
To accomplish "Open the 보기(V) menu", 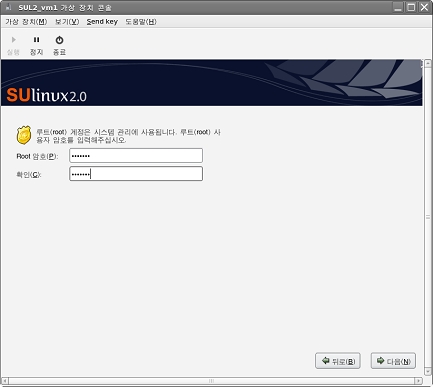I will click(67, 22).
